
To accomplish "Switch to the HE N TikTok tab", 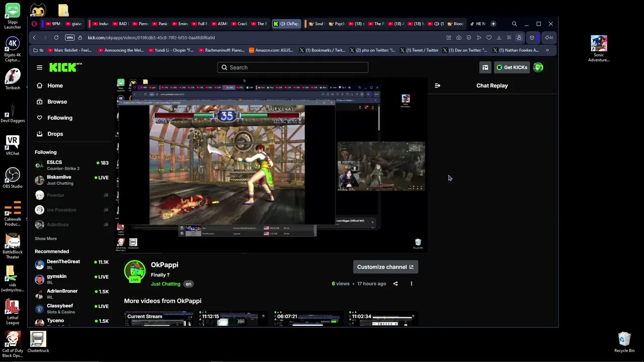I will [x=477, y=24].
